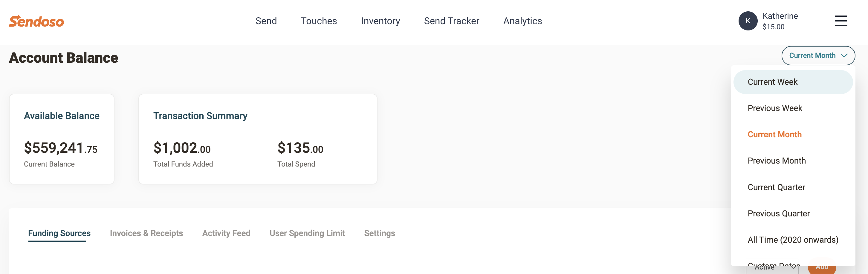The height and width of the screenshot is (274, 868).
Task: View the Analytics section
Action: pyautogui.click(x=522, y=21)
